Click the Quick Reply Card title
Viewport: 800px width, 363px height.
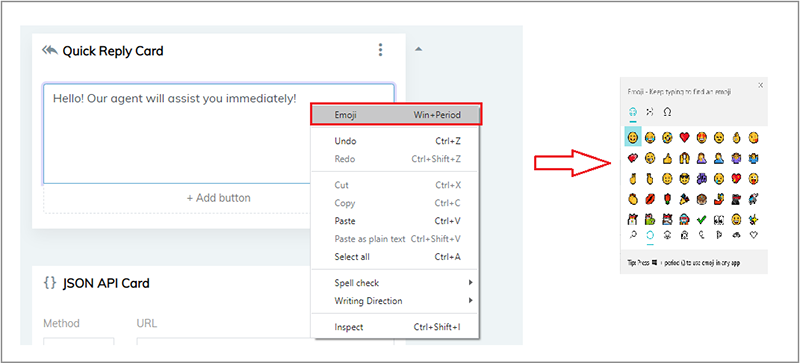(113, 51)
